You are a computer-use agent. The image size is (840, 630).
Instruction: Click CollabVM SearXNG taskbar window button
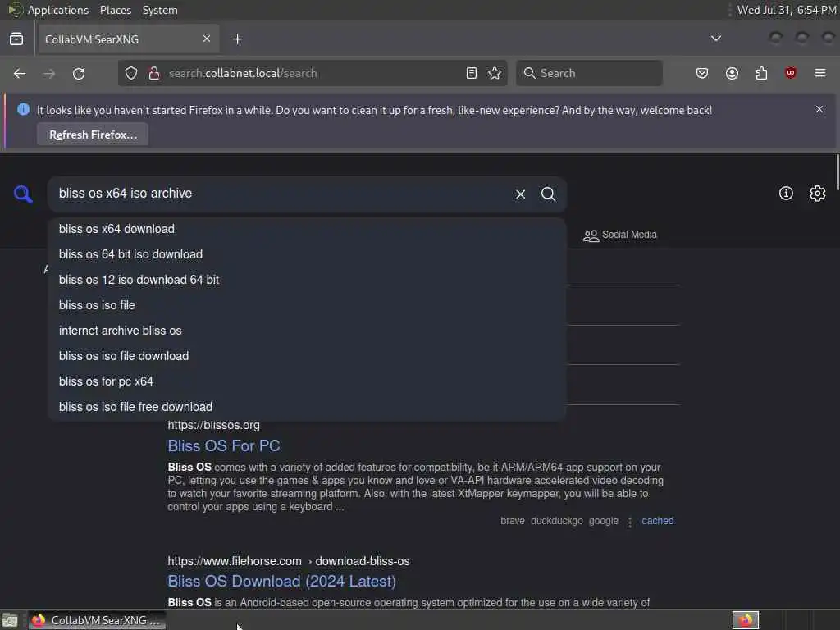click(x=98, y=620)
